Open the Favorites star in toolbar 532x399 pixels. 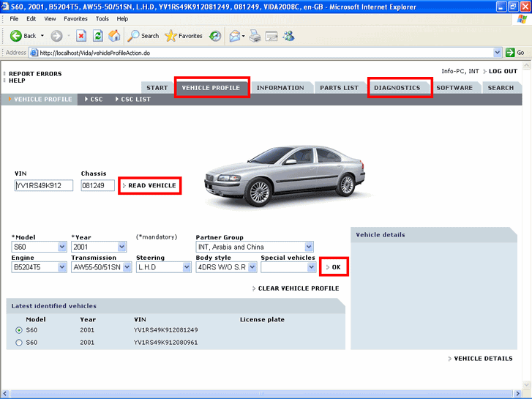point(171,35)
